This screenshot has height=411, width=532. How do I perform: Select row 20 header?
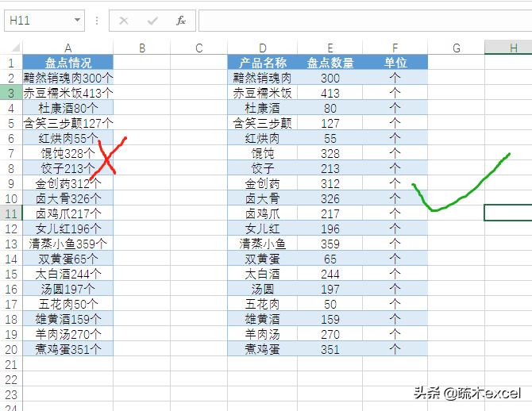11,349
